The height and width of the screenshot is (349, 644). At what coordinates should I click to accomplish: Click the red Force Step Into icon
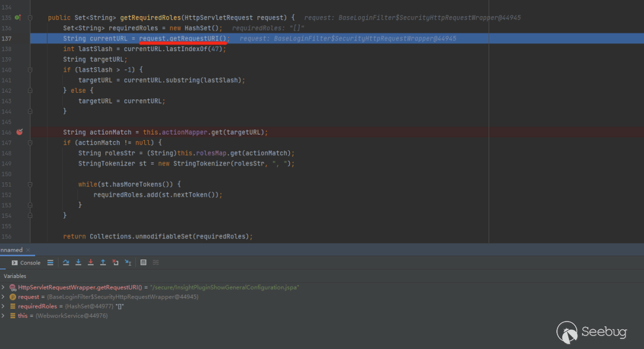click(91, 263)
